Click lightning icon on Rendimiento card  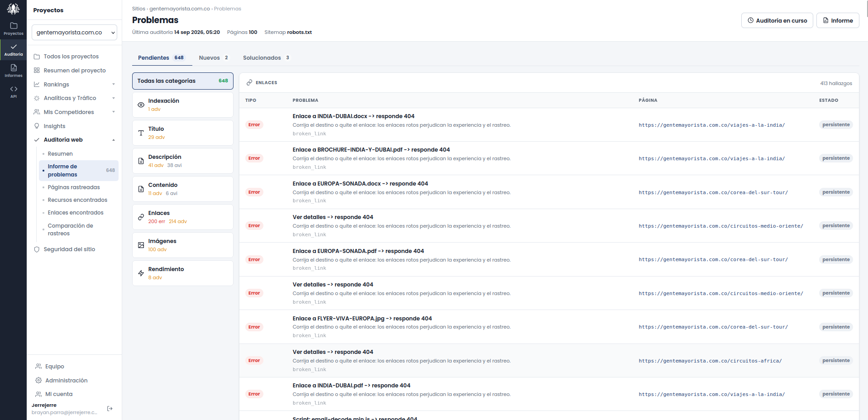point(141,273)
